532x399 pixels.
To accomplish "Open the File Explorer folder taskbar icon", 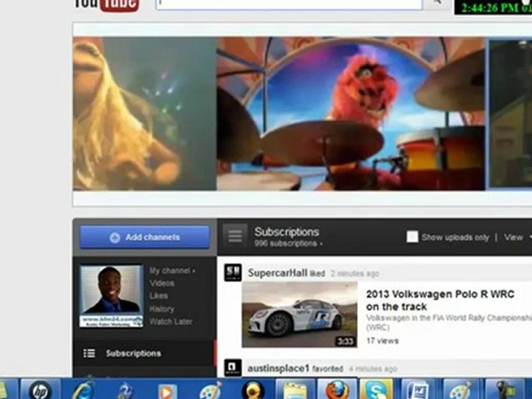I will [x=295, y=390].
